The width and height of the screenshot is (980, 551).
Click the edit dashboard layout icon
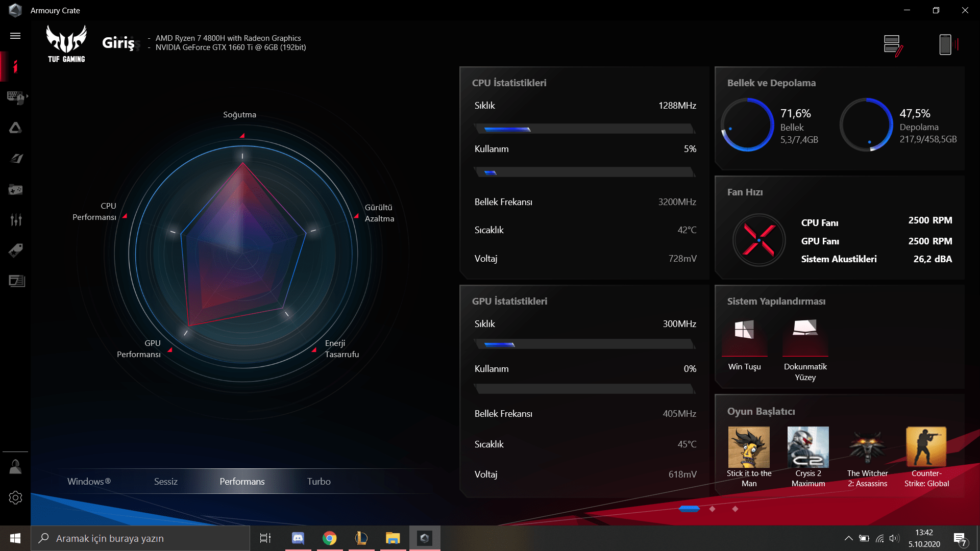click(893, 45)
